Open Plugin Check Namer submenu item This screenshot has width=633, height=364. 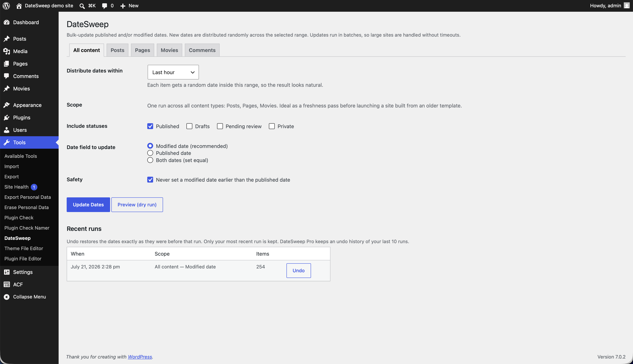27,228
